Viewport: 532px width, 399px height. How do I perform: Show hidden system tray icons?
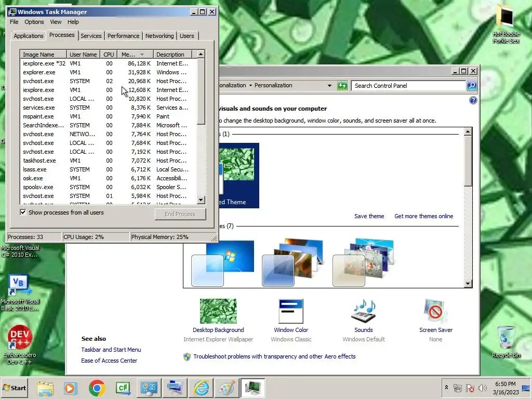pyautogui.click(x=446, y=388)
